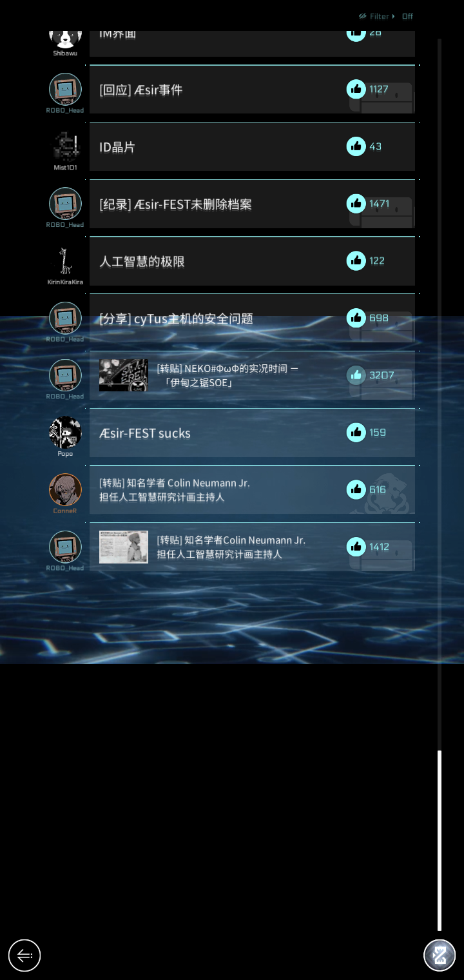Click the Filter eye-slash icon
Screen dimensions: 464x980
coord(363,16)
